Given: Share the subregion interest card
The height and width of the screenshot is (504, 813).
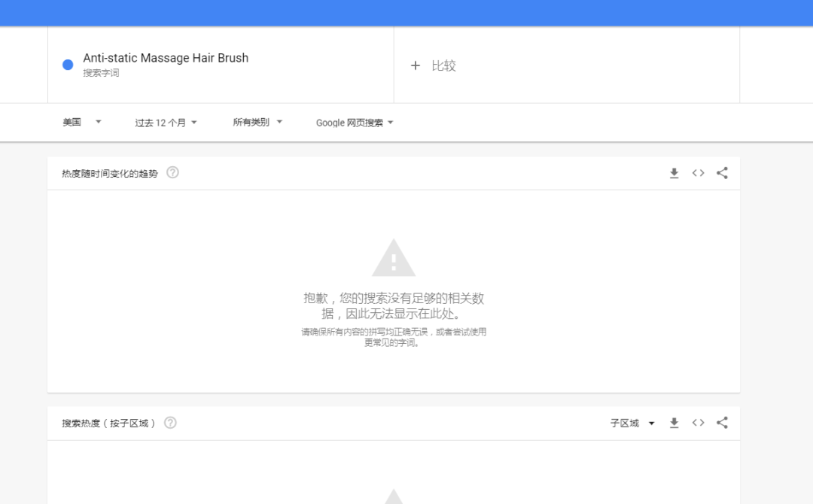Looking at the screenshot, I should click(x=722, y=423).
